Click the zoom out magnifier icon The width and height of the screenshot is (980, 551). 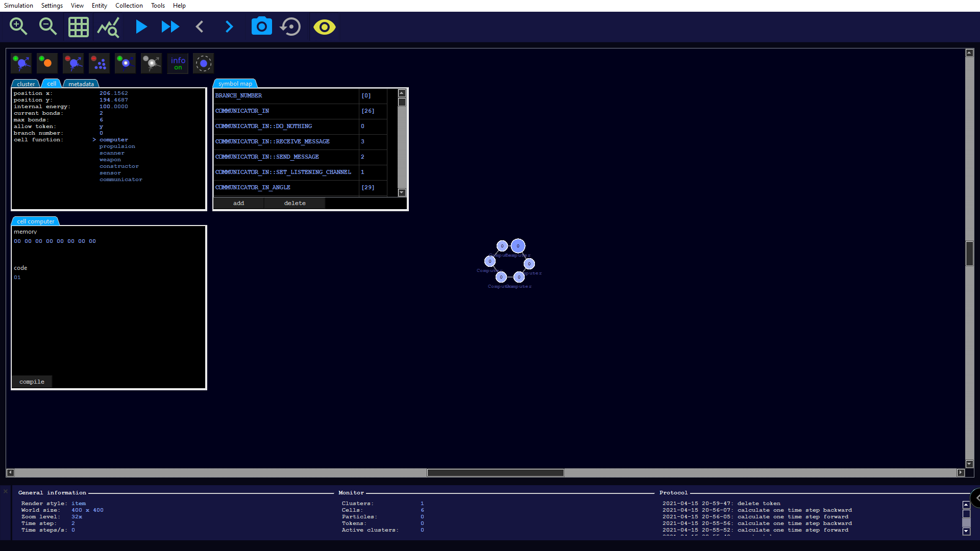click(x=48, y=27)
